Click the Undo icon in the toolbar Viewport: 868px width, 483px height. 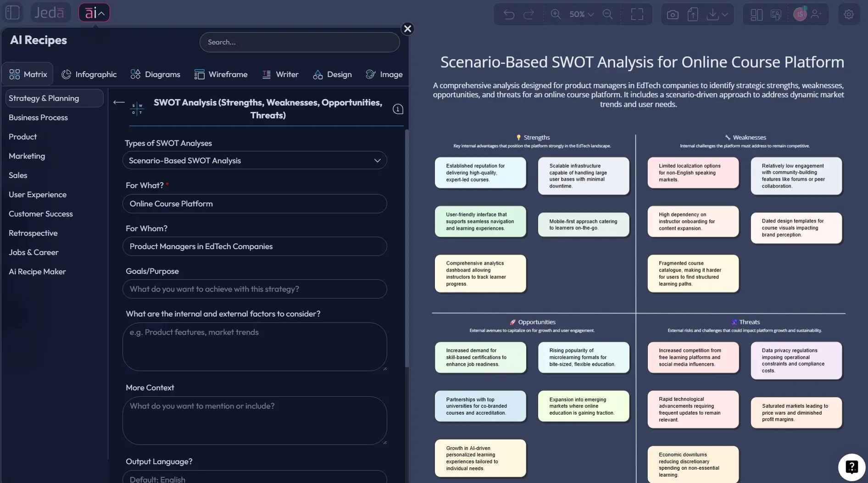508,14
